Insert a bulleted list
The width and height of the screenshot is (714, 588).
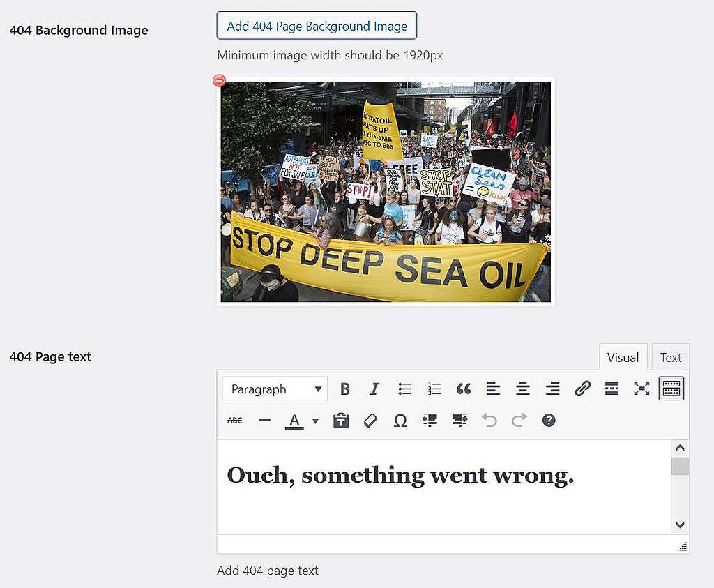[x=404, y=389]
